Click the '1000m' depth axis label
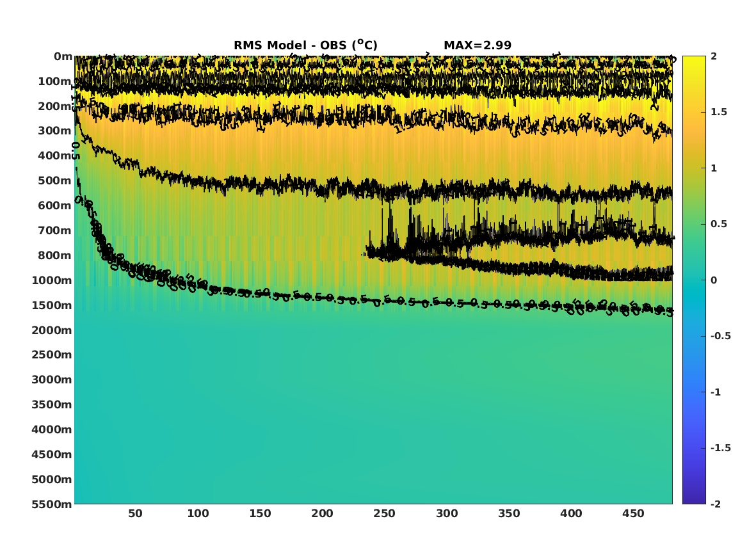This screenshot has height=560, width=747. pos(52,280)
